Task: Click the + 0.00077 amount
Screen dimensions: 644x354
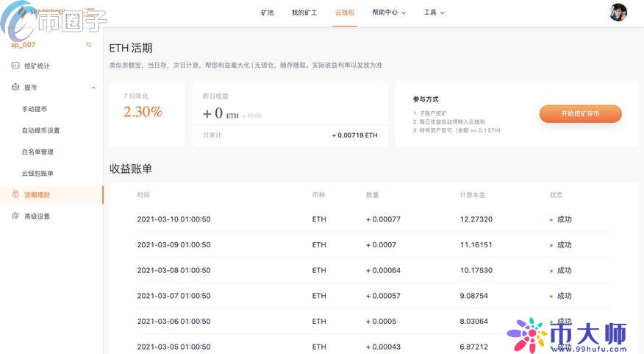Action: point(383,219)
